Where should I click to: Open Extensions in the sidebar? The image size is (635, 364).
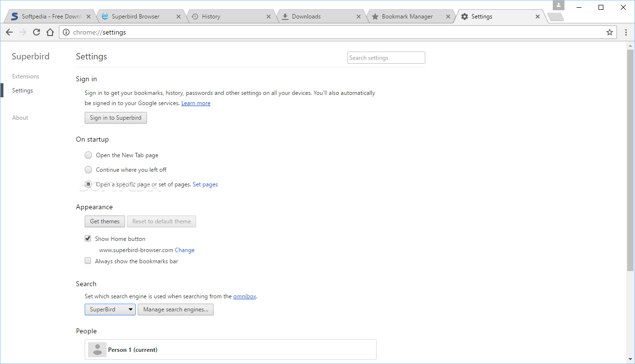point(26,76)
